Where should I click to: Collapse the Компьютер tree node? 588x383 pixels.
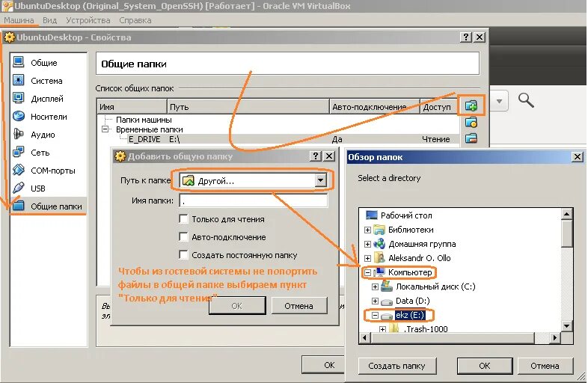[x=368, y=272]
